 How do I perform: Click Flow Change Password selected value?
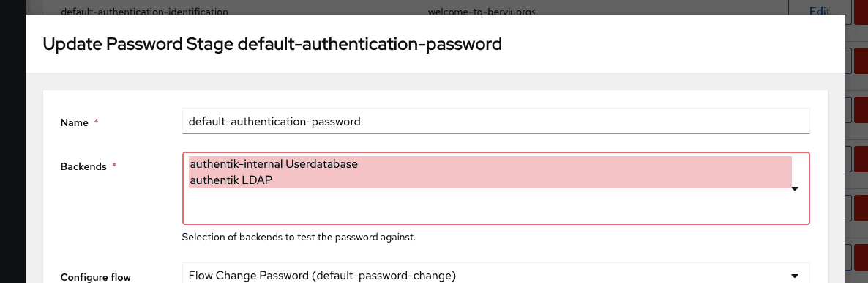pos(321,275)
